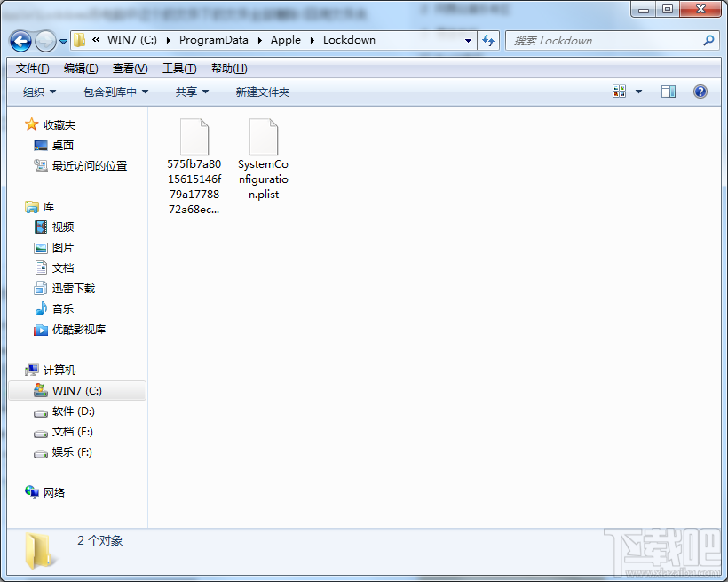
Task: Open Help with the question mark icon
Action: 700,92
